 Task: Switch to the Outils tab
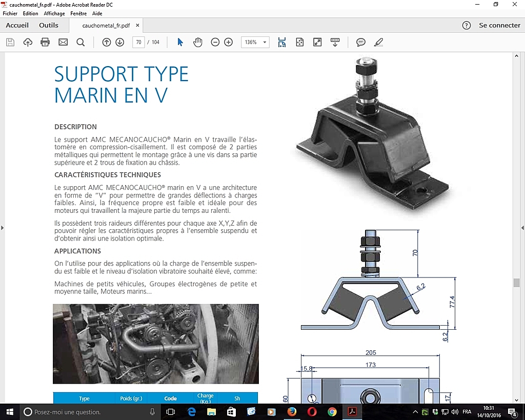[x=49, y=26]
